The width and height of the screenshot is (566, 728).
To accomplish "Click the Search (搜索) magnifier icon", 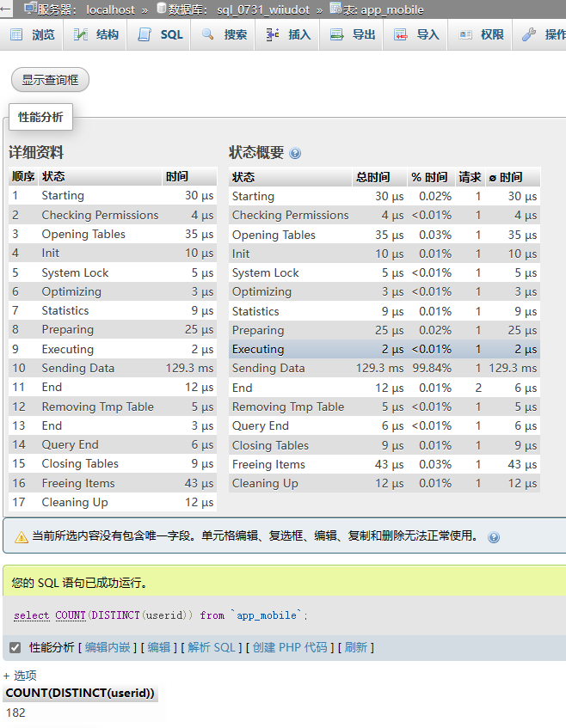I will (208, 34).
